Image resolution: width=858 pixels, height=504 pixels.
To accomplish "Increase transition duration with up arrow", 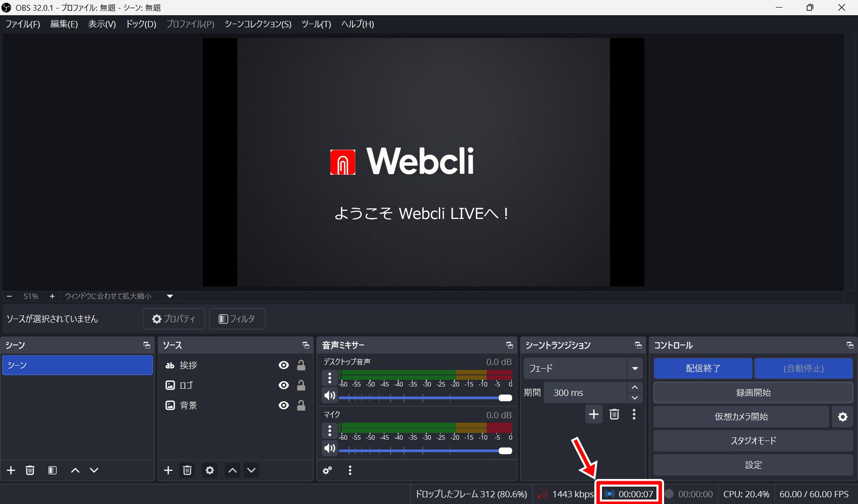I will (x=635, y=387).
